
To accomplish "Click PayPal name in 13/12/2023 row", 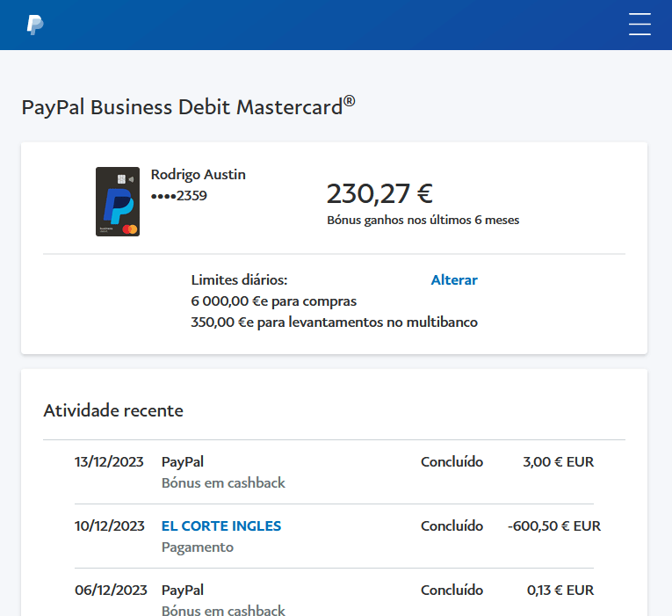I will (x=182, y=462).
